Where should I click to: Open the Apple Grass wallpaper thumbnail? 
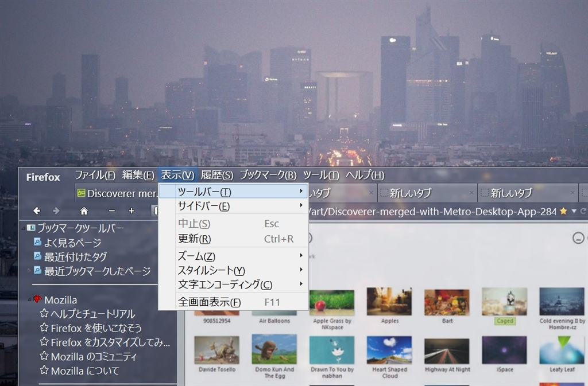point(332,302)
